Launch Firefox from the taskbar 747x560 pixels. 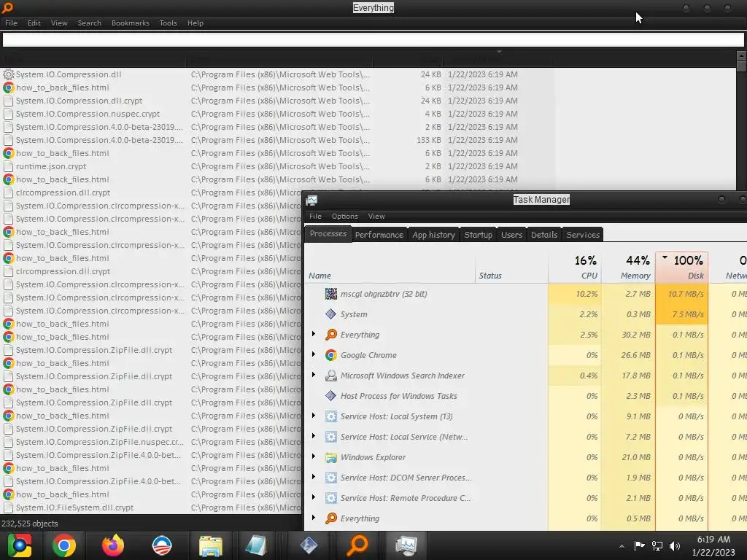pos(113,545)
